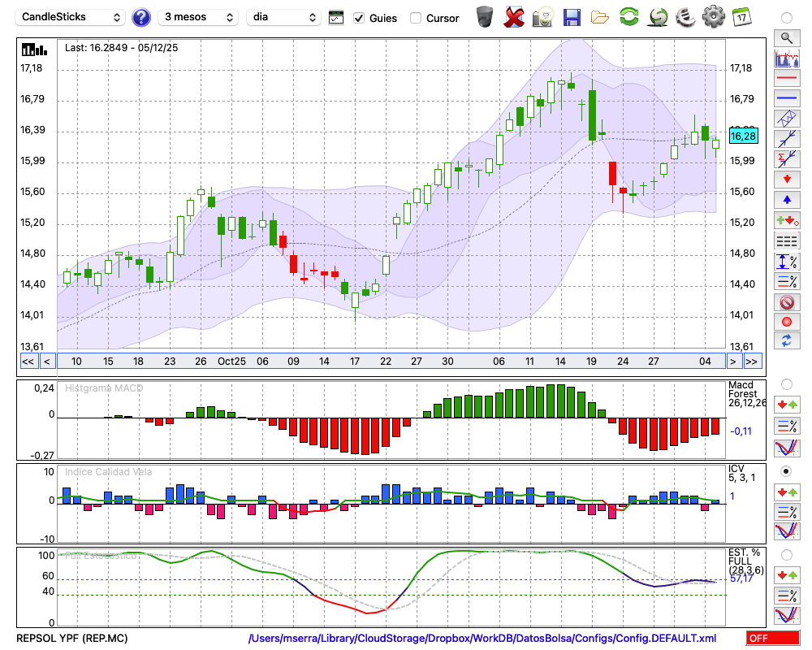
Task: Click the Macd Forest 26,12,26 label
Action: 747,394
